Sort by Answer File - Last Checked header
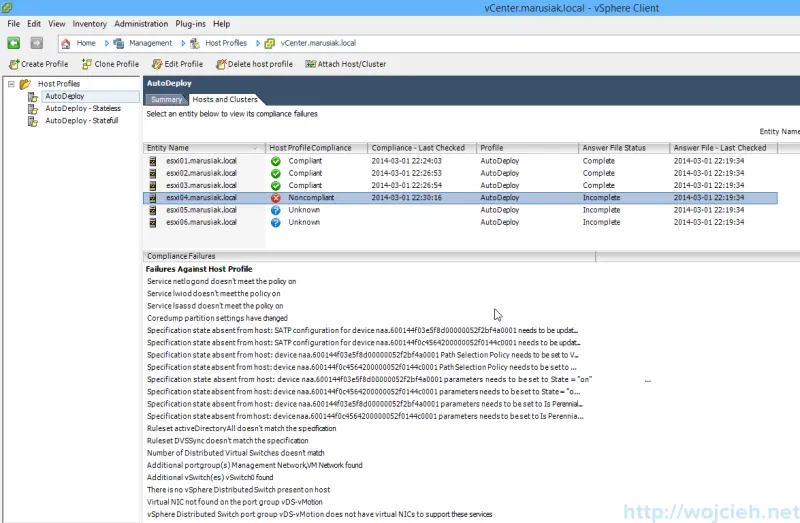Image resolution: width=800 pixels, height=523 pixels. 723,148
